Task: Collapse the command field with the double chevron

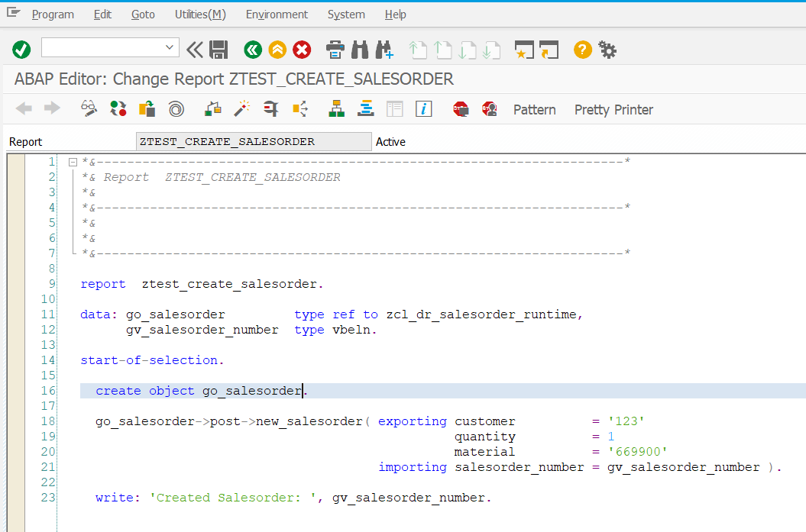Action: pyautogui.click(x=194, y=50)
